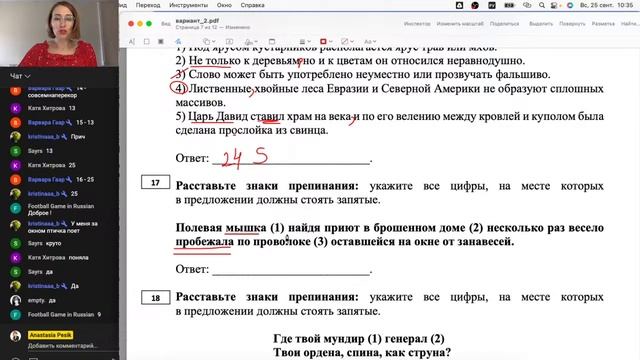Click the Ответ line under question 17
The height and width of the screenshot is (360, 640).
pyautogui.click(x=291, y=270)
